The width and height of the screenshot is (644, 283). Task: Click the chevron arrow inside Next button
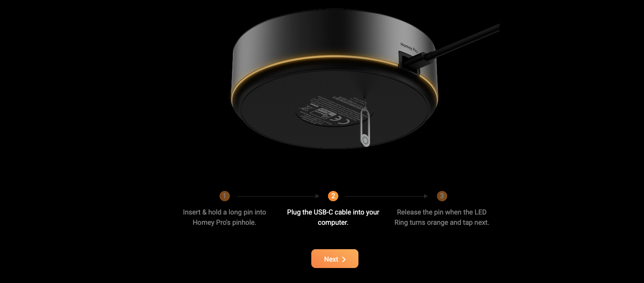tap(344, 259)
